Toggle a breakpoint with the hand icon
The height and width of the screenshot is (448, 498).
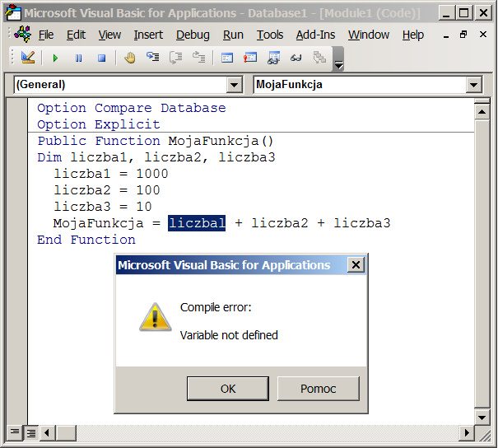click(x=129, y=58)
